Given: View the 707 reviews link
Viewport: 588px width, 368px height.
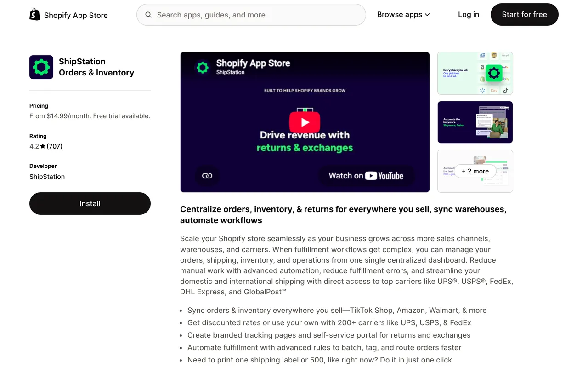Looking at the screenshot, I should (x=55, y=146).
